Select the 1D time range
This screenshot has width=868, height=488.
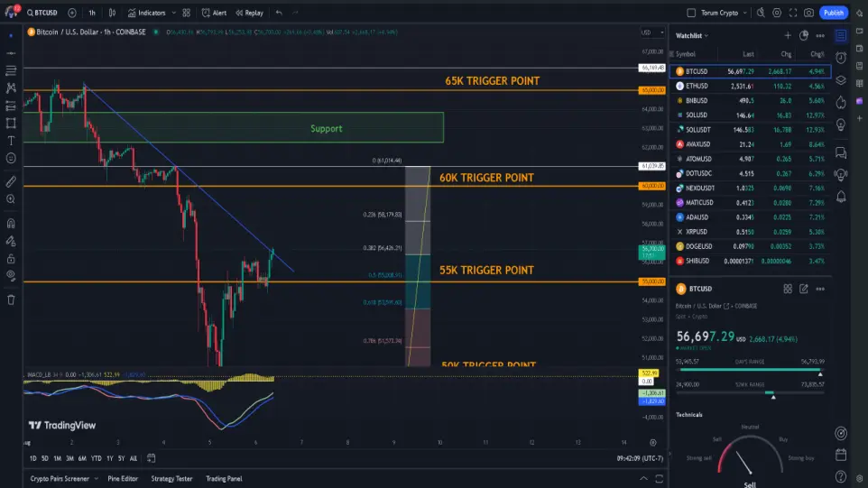32,458
